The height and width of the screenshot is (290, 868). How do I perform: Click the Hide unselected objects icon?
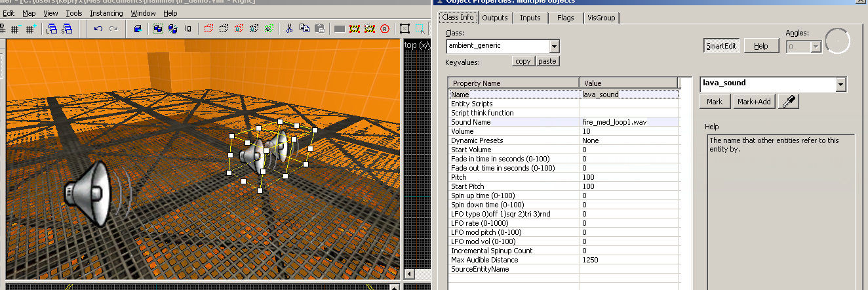point(224,28)
